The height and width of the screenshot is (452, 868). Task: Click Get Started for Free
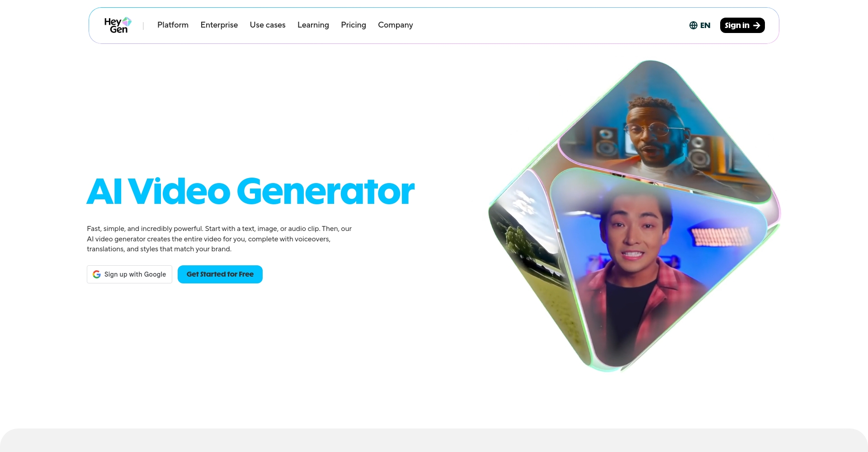click(220, 274)
